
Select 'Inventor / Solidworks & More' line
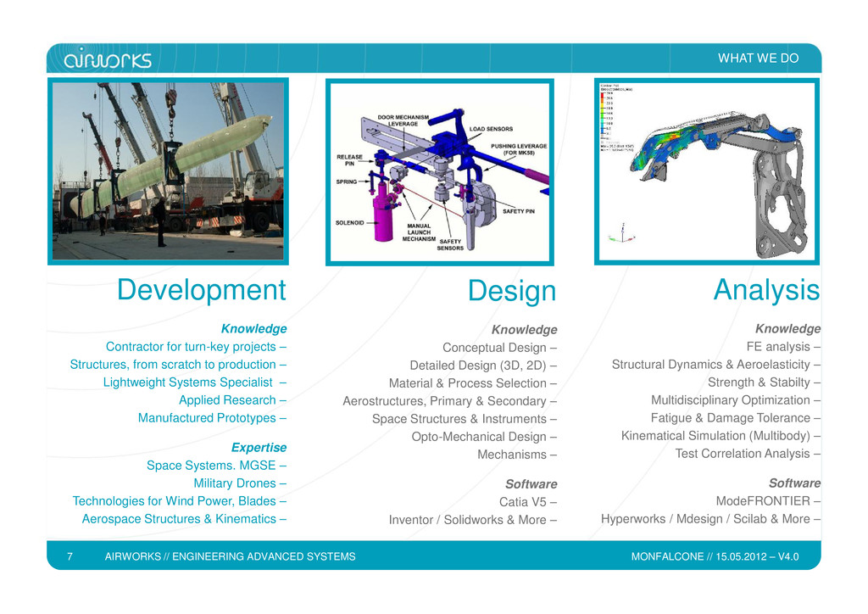[x=473, y=520]
